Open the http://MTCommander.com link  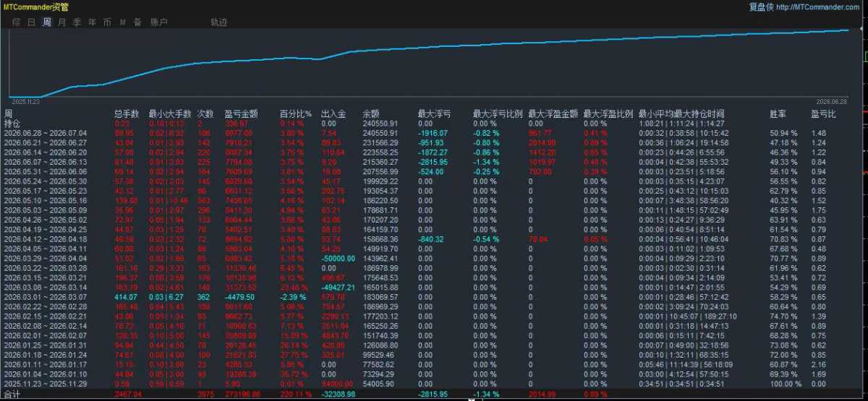817,7
